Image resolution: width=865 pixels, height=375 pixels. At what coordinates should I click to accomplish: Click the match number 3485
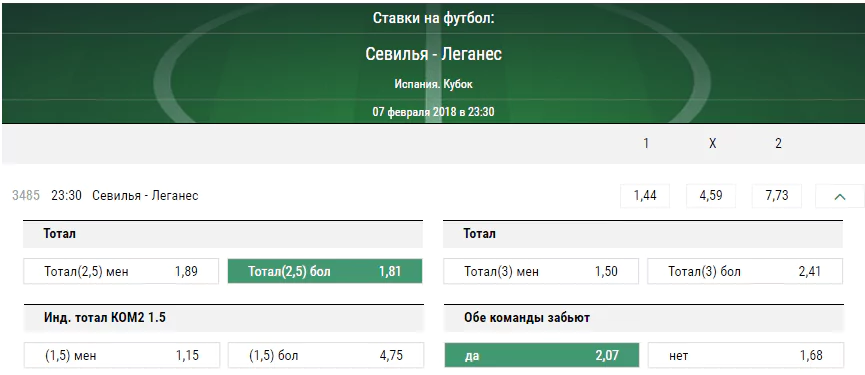(26, 195)
